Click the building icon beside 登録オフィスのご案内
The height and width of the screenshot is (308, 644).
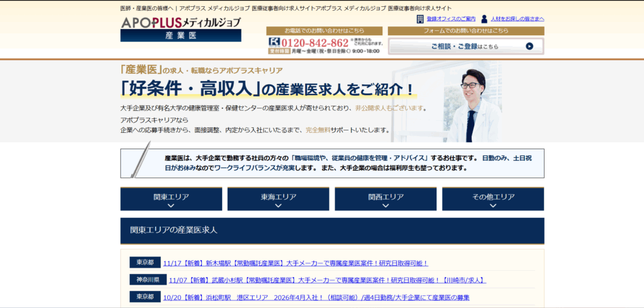(x=420, y=19)
